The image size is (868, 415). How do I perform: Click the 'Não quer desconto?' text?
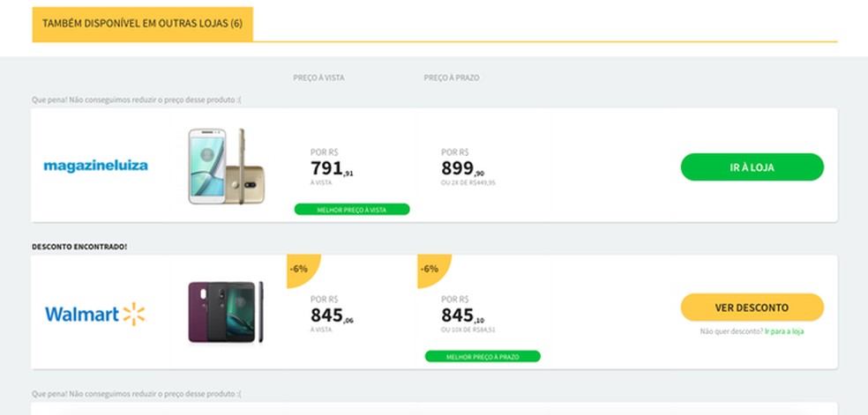pyautogui.click(x=731, y=331)
